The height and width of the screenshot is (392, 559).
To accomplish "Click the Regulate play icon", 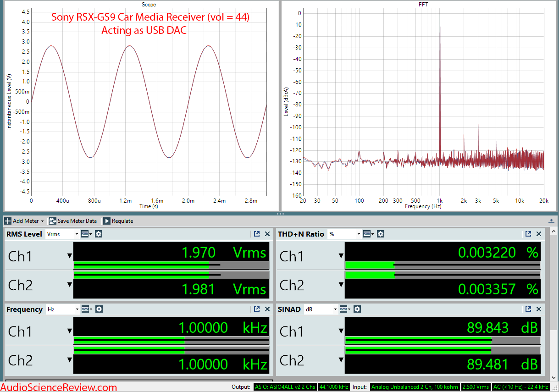I will click(x=107, y=221).
